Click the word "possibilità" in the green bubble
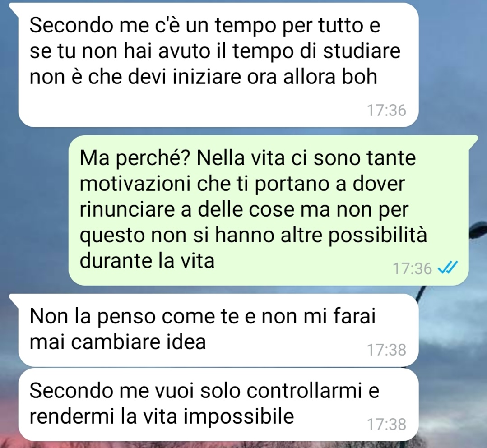The width and height of the screenshot is (487, 448). point(378,236)
